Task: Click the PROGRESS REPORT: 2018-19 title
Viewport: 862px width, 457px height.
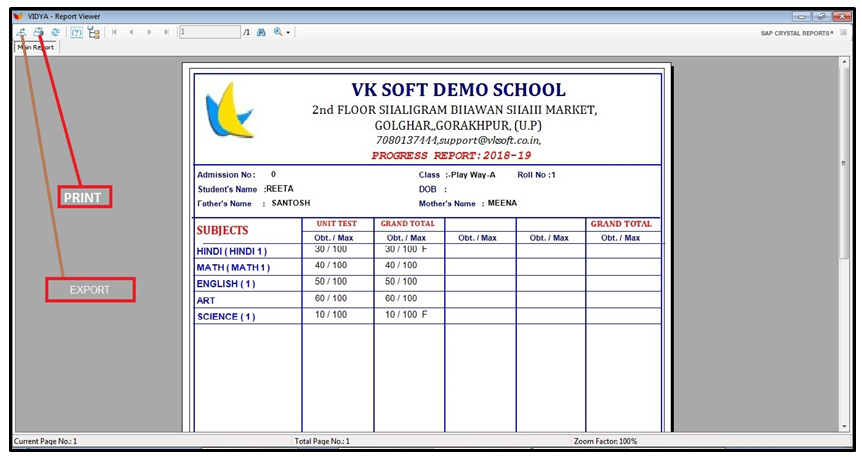Action: click(451, 156)
